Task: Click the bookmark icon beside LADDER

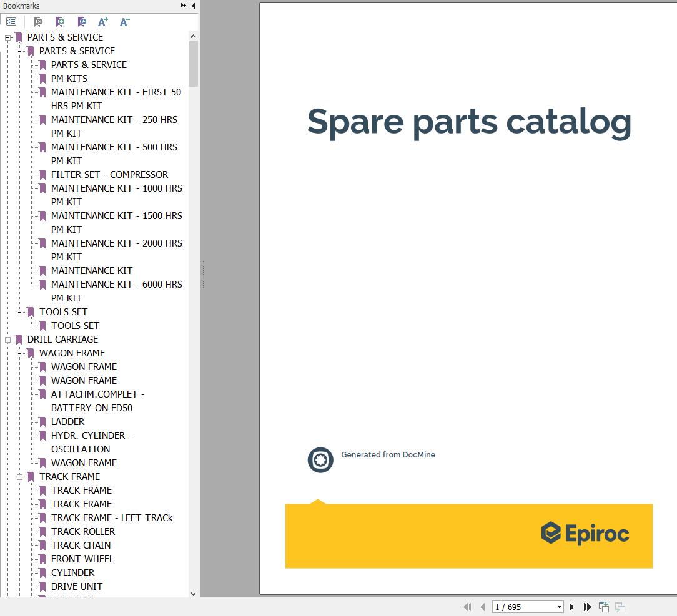Action: (x=42, y=422)
